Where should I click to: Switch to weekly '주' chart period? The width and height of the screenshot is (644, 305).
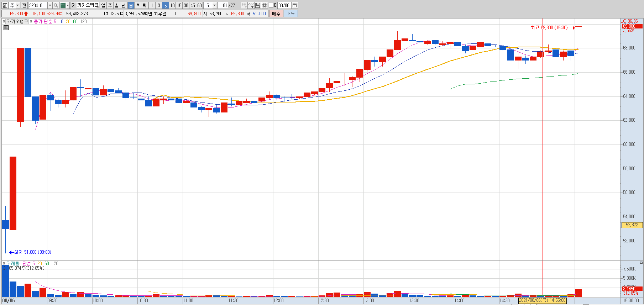tap(110, 5)
